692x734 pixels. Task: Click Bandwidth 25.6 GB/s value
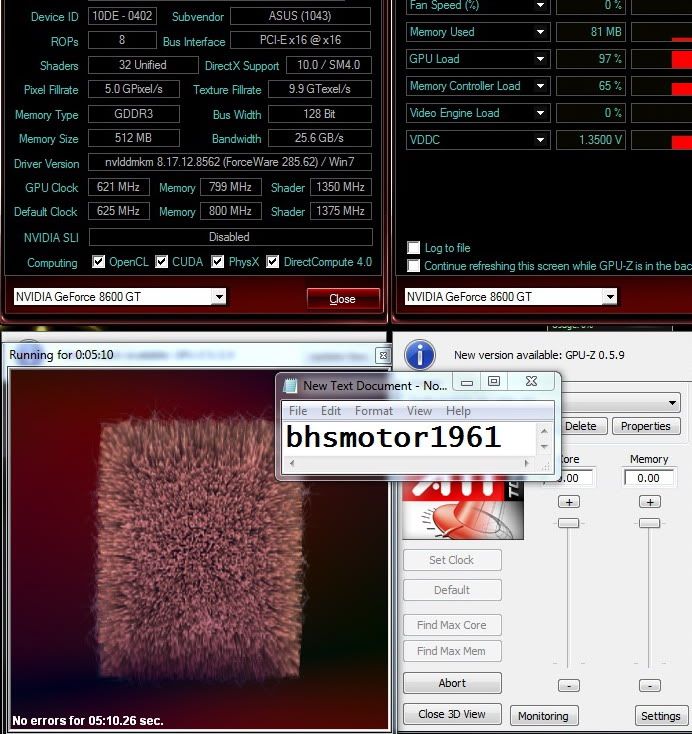tap(320, 138)
